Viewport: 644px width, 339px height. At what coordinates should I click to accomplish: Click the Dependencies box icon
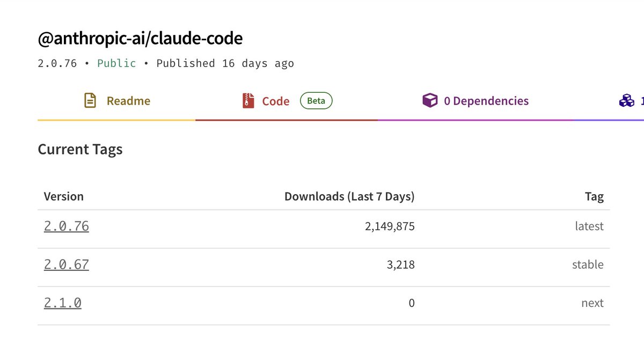[430, 101]
